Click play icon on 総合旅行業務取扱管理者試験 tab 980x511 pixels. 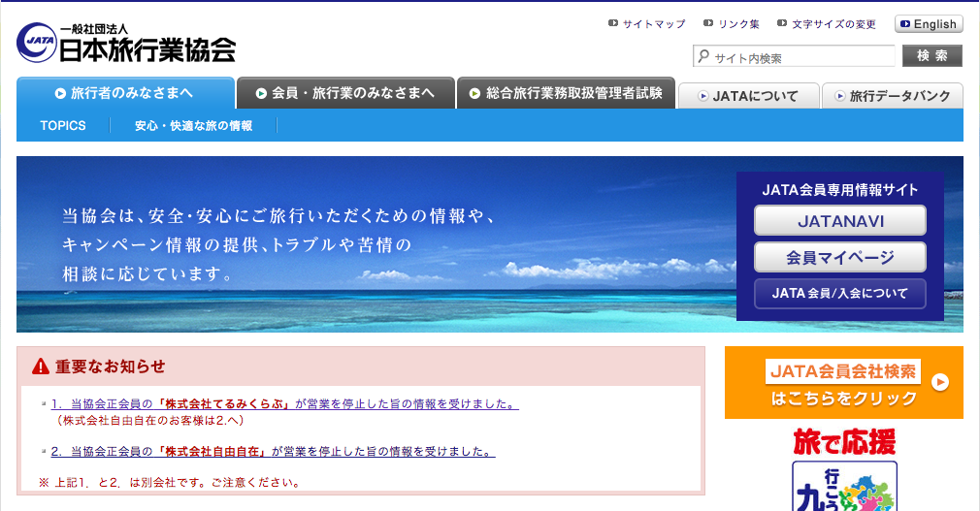coord(475,93)
